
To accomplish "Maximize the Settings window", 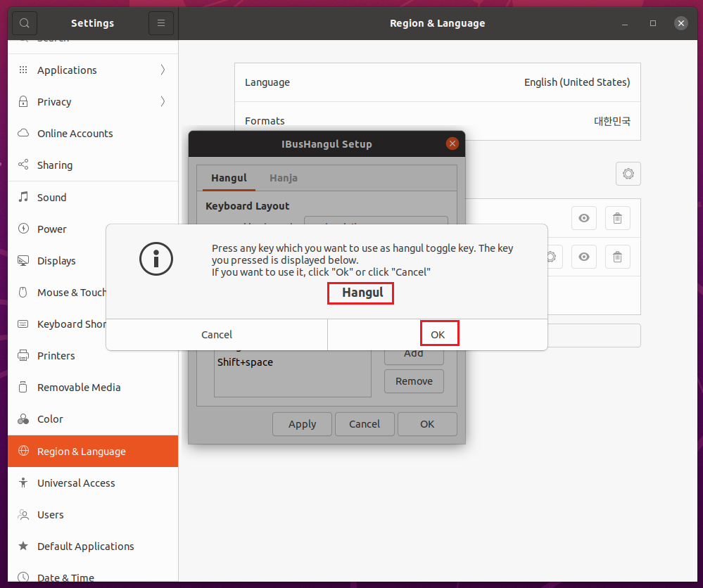I will click(653, 23).
